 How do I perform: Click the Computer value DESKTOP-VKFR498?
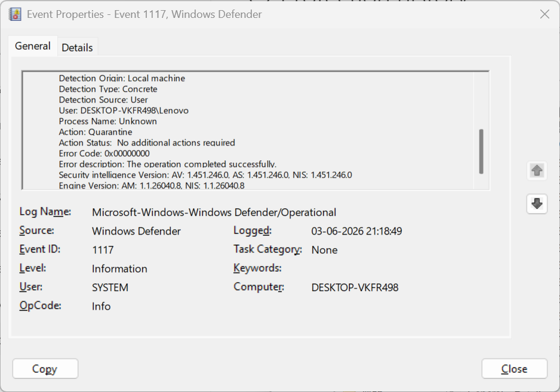[x=355, y=288]
